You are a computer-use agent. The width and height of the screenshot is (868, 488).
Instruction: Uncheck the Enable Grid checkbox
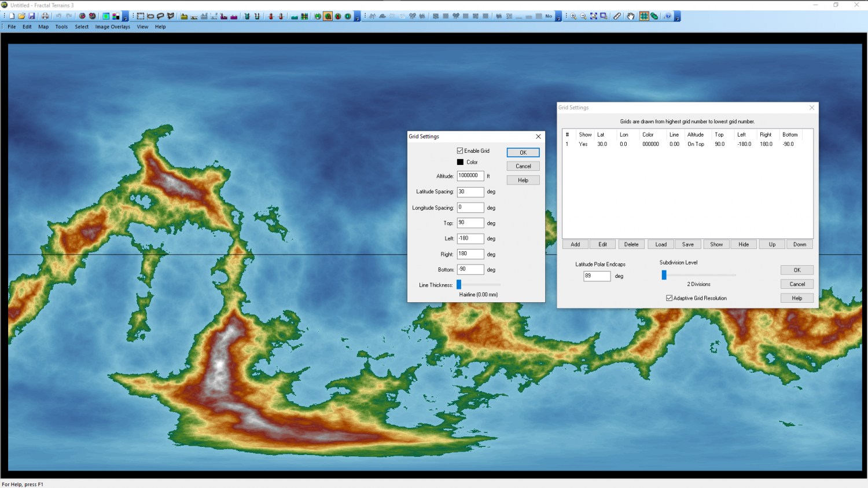[460, 151]
